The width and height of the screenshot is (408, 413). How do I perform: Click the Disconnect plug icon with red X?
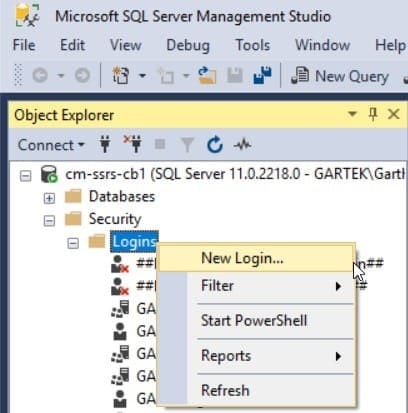click(132, 144)
